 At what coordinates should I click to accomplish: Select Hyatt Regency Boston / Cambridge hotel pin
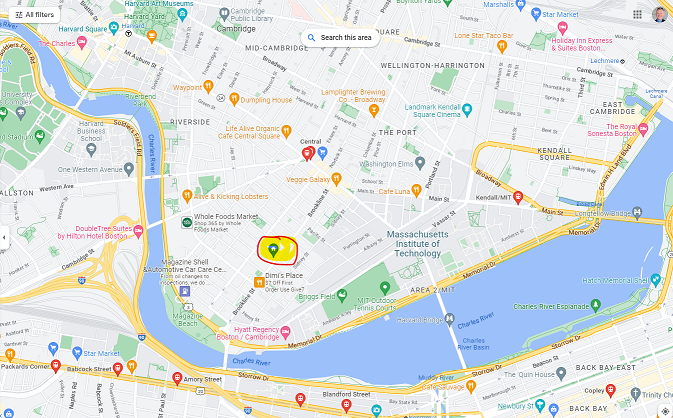[285, 332]
